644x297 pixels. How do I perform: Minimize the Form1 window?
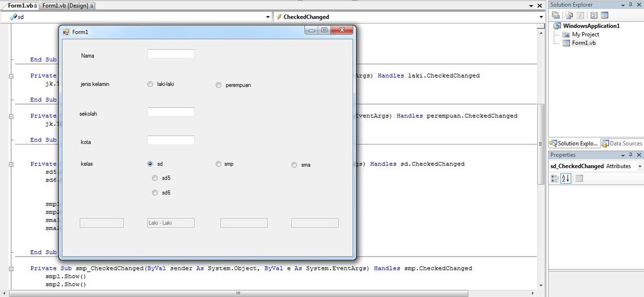[311, 30]
